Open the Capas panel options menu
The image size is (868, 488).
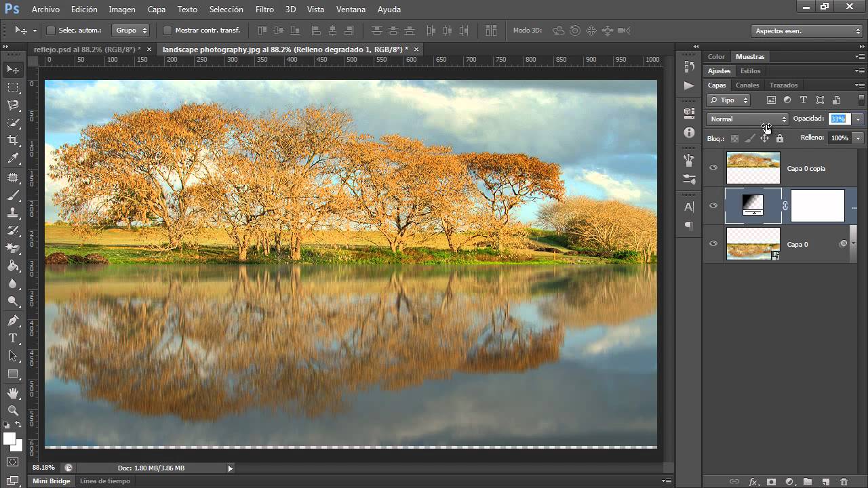(x=860, y=85)
